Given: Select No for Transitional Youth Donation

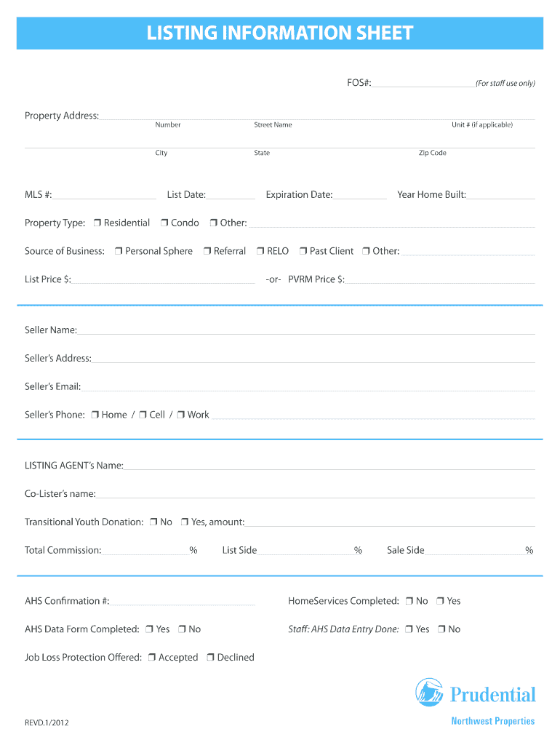Looking at the screenshot, I should 153,522.
